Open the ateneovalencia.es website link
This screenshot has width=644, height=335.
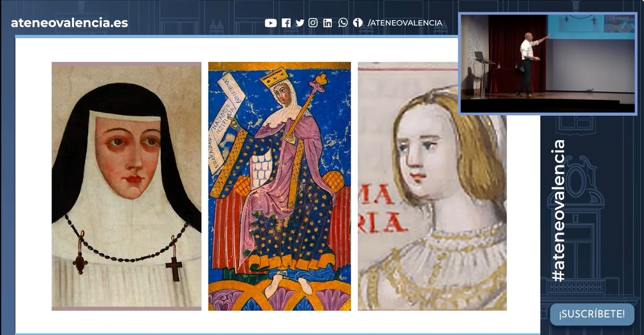pos(70,22)
